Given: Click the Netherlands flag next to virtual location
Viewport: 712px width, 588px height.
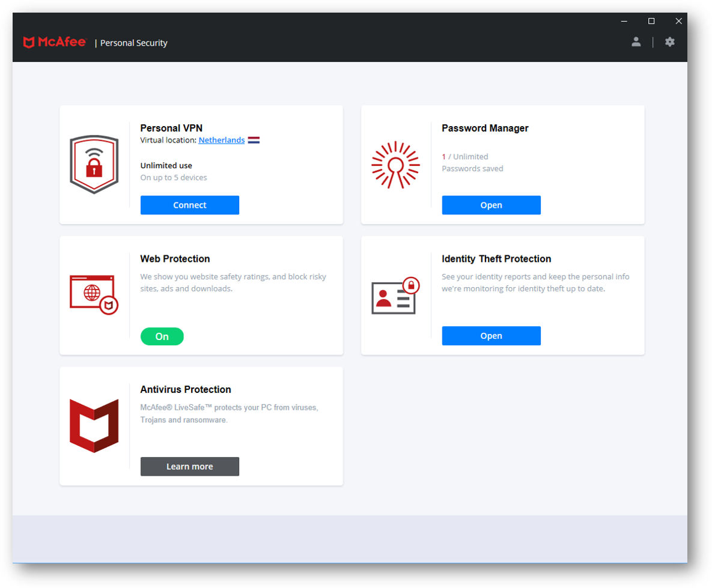Looking at the screenshot, I should 254,140.
